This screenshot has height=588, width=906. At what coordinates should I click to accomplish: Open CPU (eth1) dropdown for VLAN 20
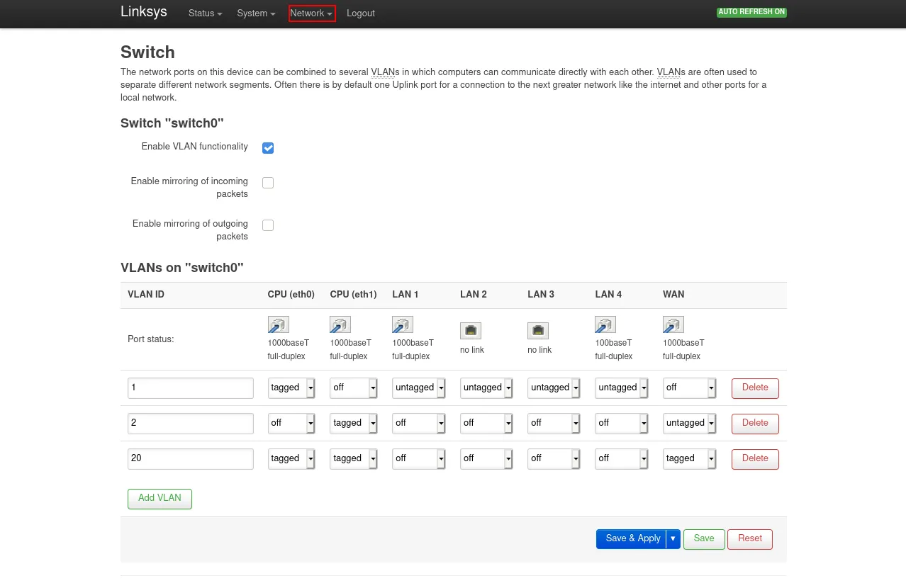point(354,459)
